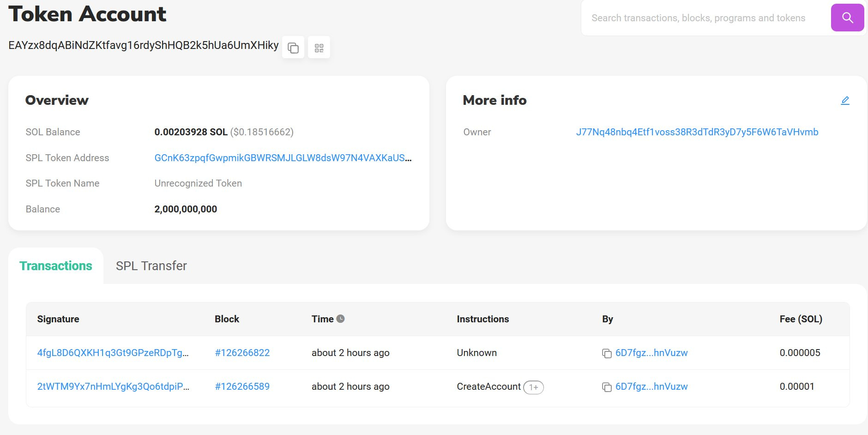The width and height of the screenshot is (868, 435).
Task: Switch to the Transactions tab
Action: (56, 266)
